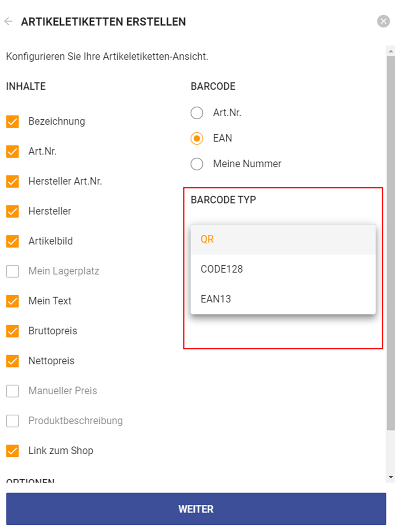Enable the Mein Lagerplatz checkbox
Screen dimensions: 395x532
pos(13,271)
